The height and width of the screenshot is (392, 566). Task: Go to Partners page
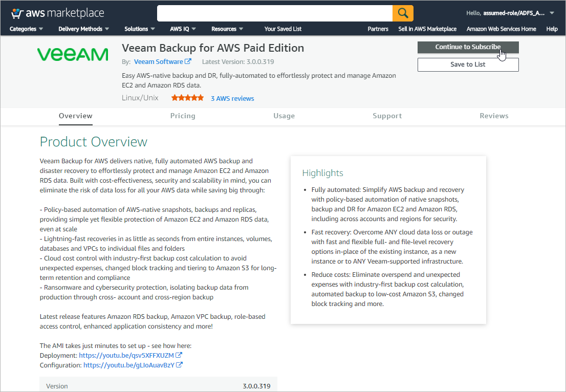click(x=378, y=29)
